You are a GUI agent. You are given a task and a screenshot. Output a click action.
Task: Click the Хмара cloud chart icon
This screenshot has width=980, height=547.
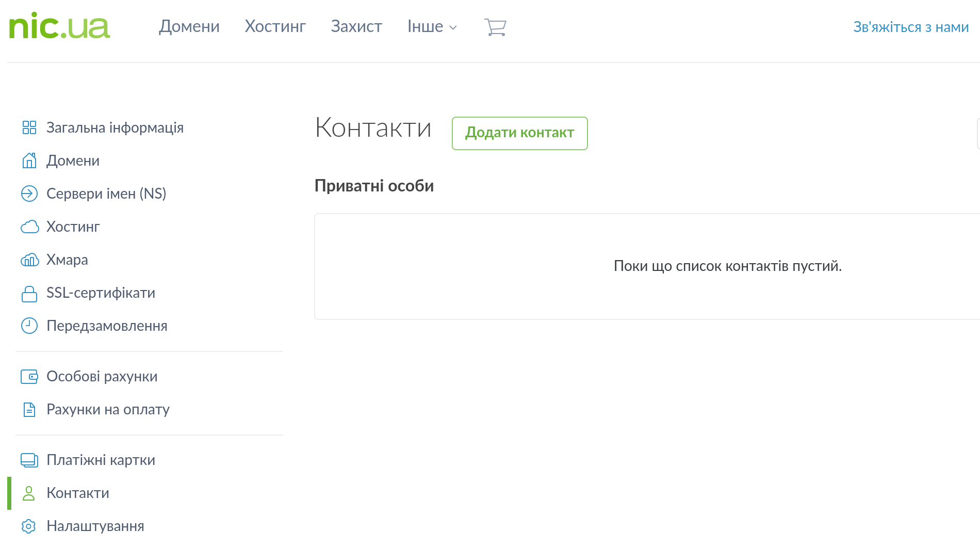pyautogui.click(x=29, y=260)
